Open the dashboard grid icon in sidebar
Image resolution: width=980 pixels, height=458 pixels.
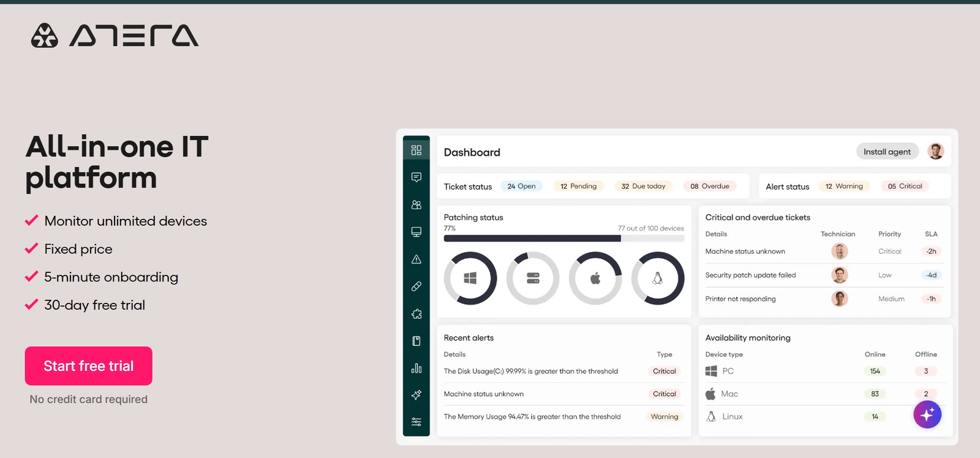tap(417, 150)
